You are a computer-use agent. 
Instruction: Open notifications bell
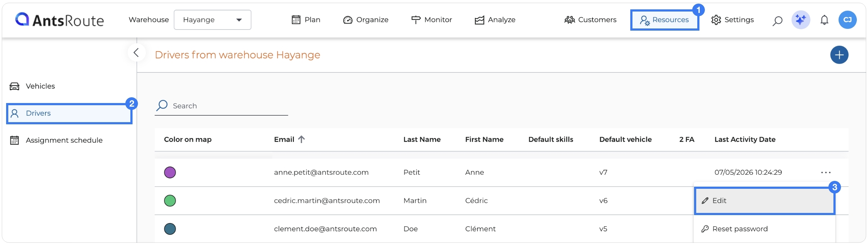[x=824, y=20]
